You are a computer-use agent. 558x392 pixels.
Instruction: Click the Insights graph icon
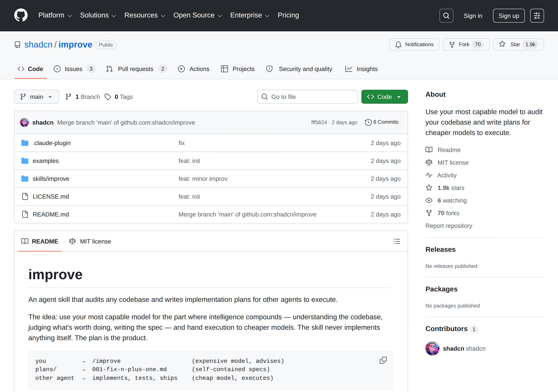[349, 69]
